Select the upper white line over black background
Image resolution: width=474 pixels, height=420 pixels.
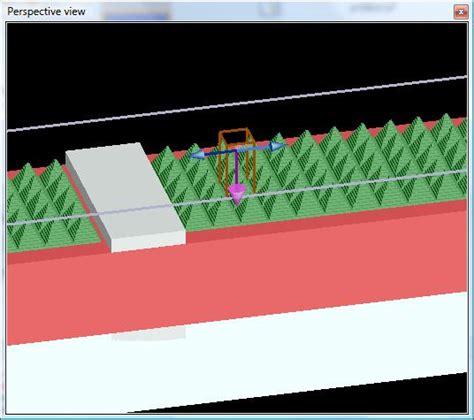(237, 104)
